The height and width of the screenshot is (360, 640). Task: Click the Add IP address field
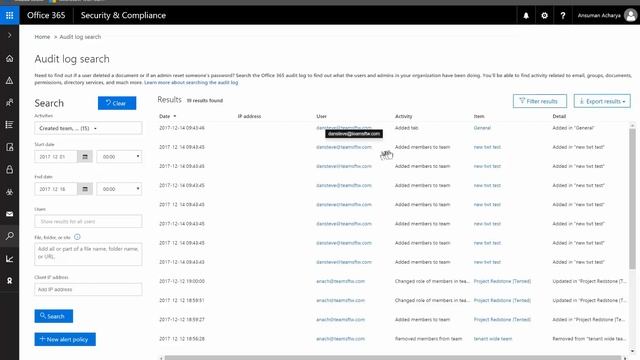pos(88,289)
